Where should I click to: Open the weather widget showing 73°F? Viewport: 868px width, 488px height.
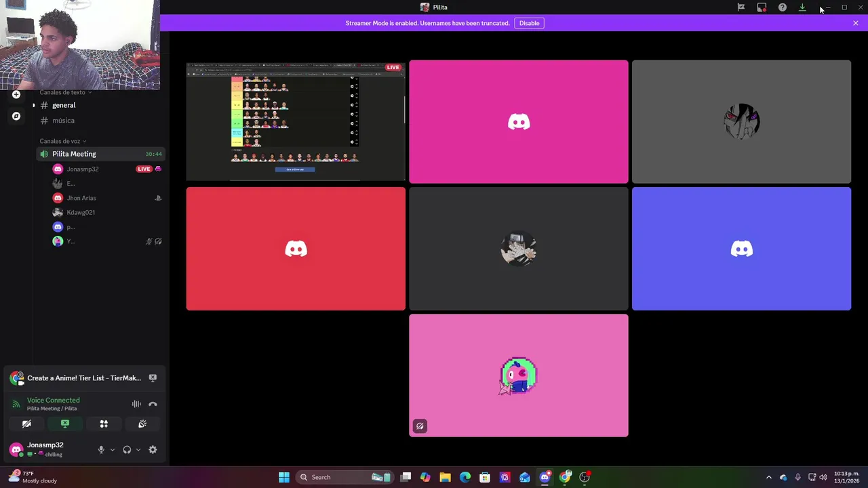point(33,477)
